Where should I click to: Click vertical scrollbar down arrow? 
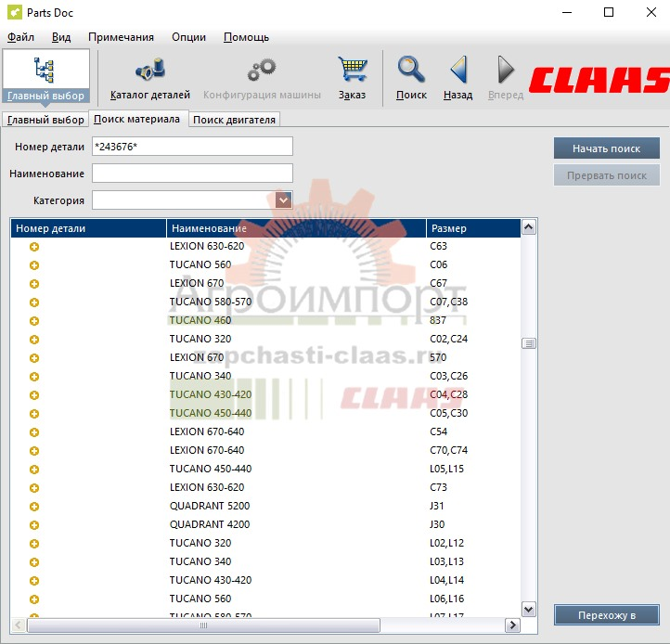point(529,609)
